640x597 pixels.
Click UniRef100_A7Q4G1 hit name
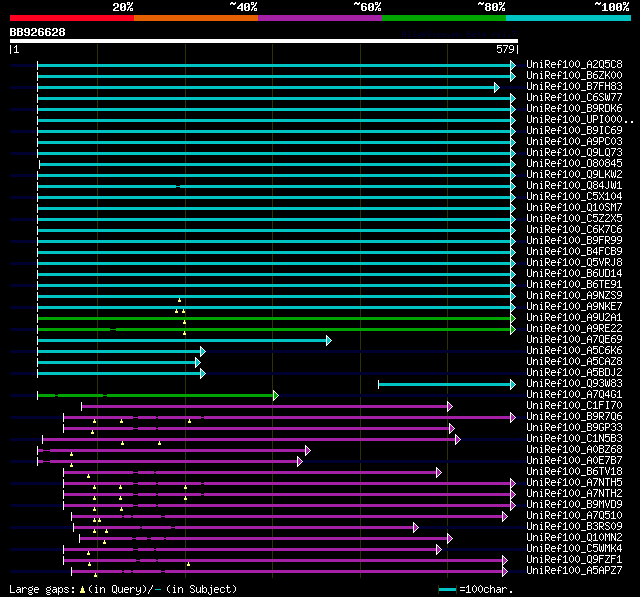[x=574, y=395]
